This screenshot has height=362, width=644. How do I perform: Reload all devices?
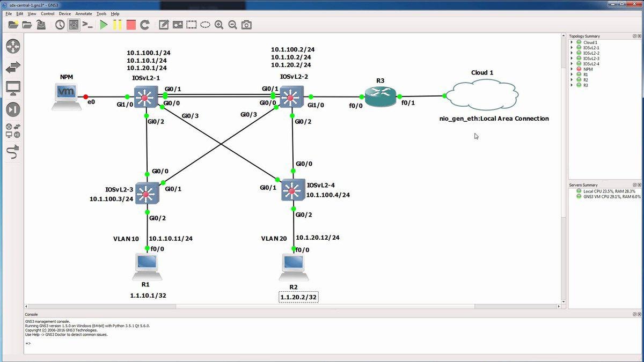tap(144, 25)
